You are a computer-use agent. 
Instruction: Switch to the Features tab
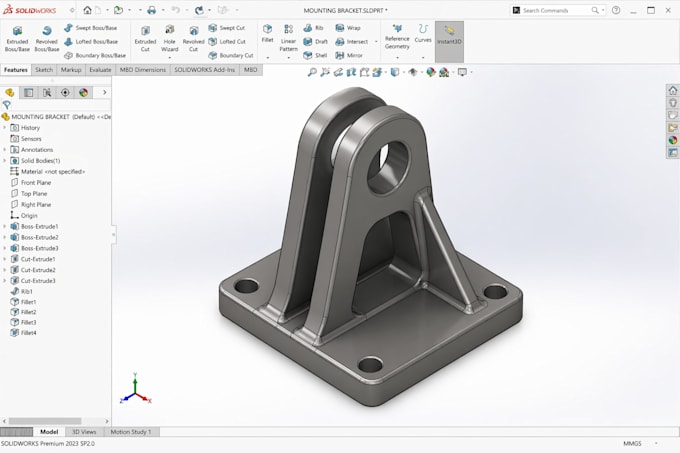point(16,70)
